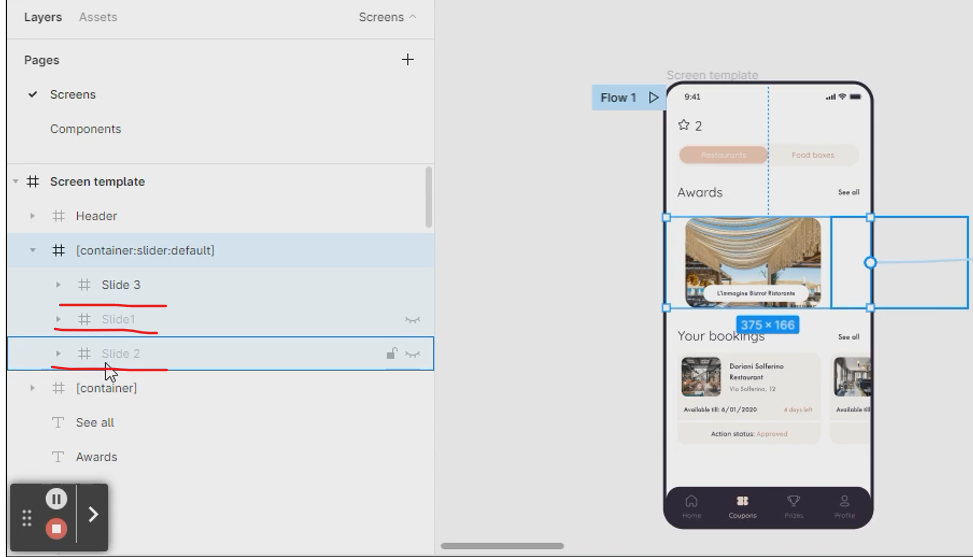Screen dimensions: 973x557
Task: Open the Screens page dropdown
Action: [388, 17]
